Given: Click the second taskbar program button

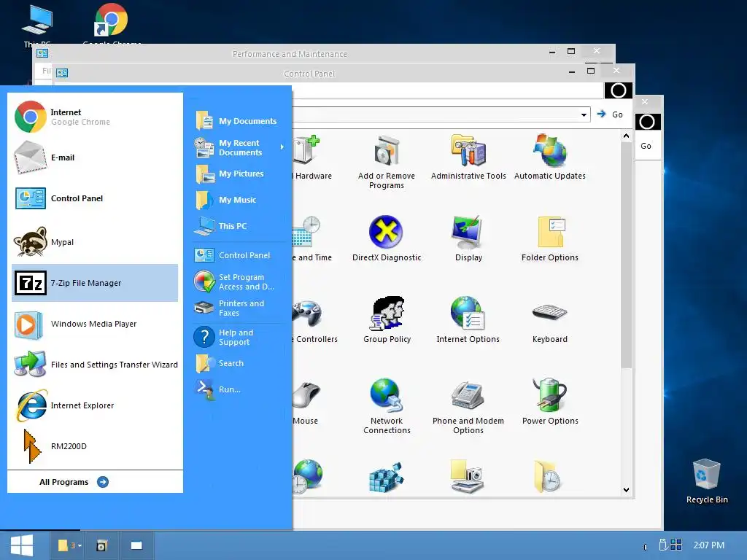Looking at the screenshot, I should (x=101, y=545).
